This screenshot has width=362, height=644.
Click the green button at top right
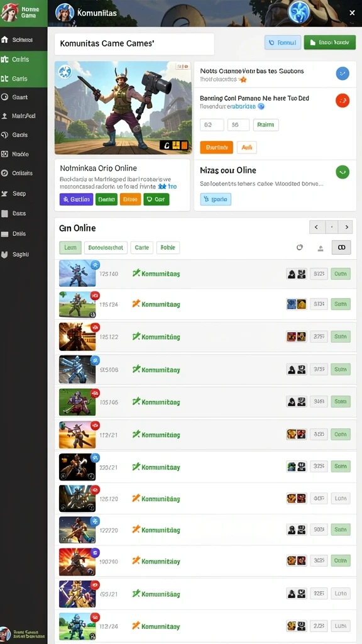coord(329,42)
